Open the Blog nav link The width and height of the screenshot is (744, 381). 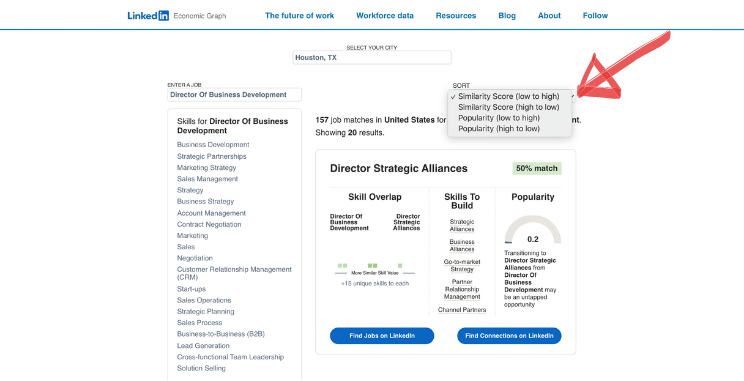tap(507, 16)
